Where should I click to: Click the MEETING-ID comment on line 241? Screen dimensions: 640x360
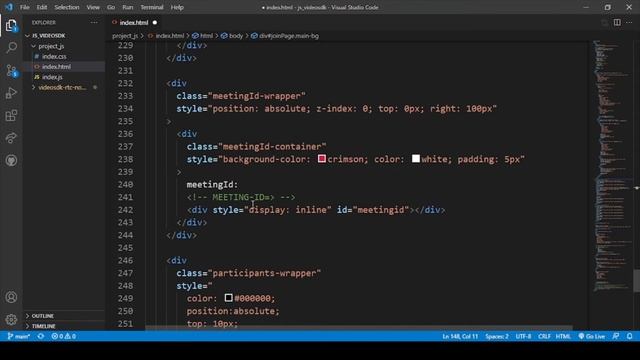[241, 197]
